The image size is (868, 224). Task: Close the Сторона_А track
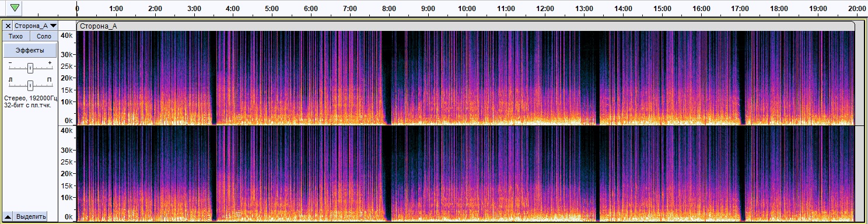(x=8, y=26)
